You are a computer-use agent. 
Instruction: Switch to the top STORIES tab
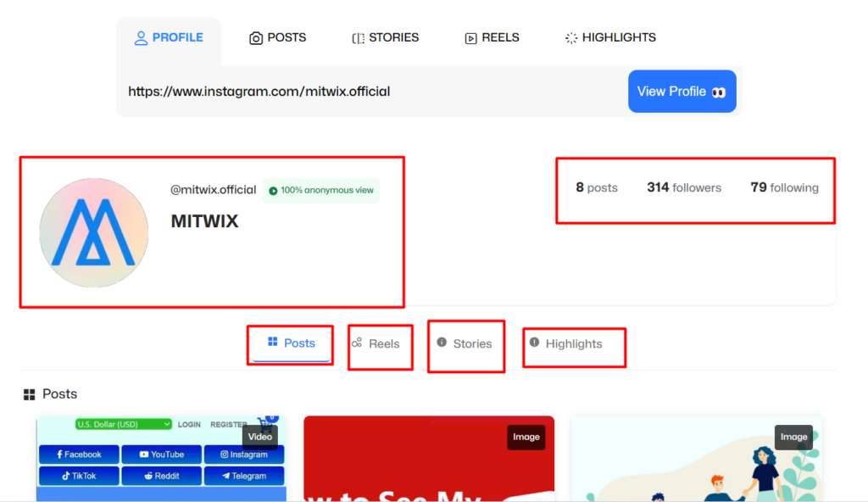tap(386, 38)
